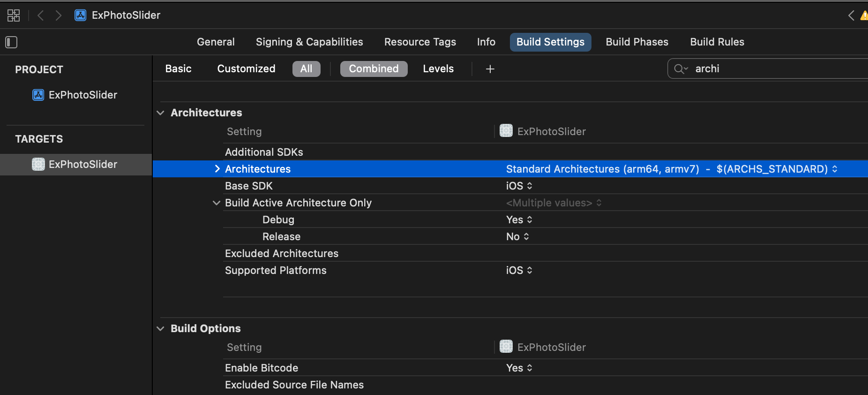Select the Additional SDKs row

pos(546,152)
